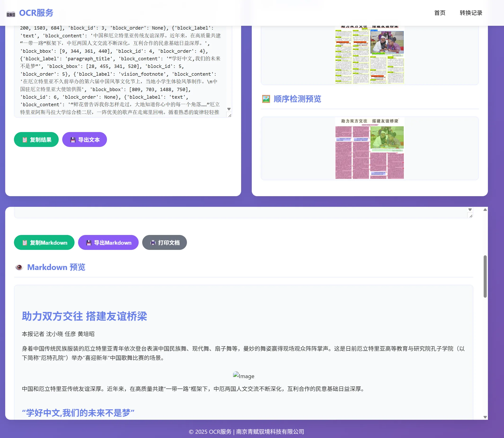Open the reading order detection preview thumbnail
The image size is (504, 438).
click(369, 148)
